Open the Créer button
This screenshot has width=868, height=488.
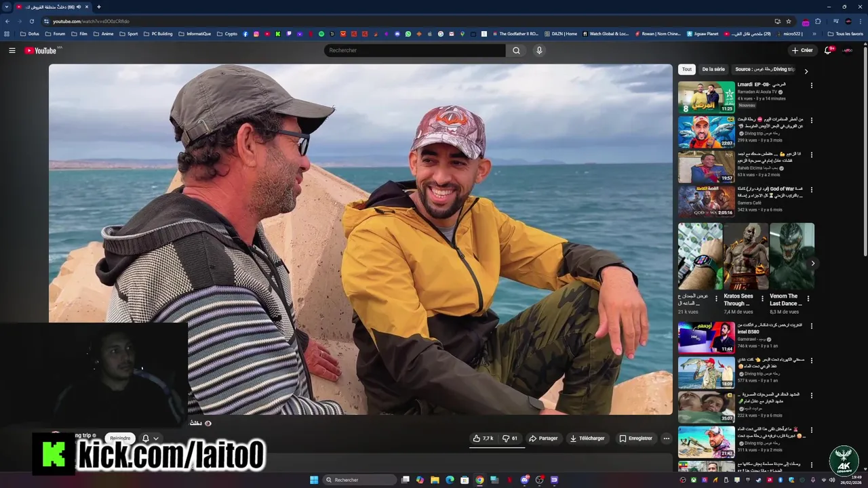pyautogui.click(x=802, y=50)
